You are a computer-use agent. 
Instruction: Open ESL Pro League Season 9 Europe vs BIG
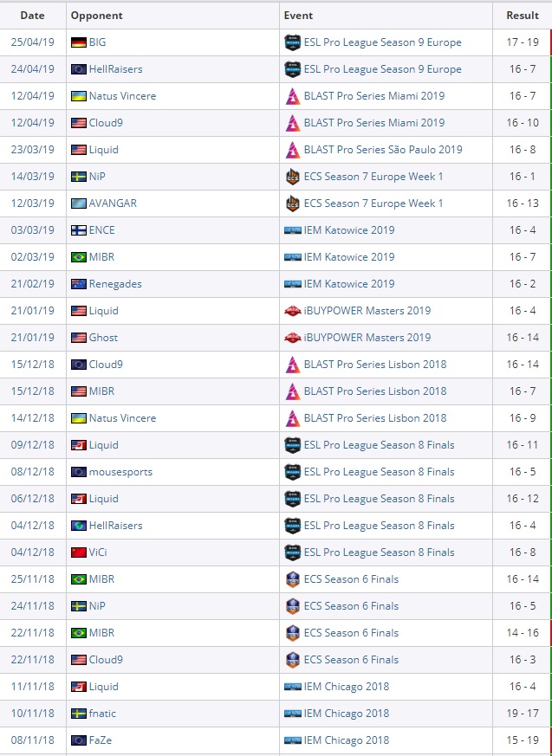tap(382, 42)
